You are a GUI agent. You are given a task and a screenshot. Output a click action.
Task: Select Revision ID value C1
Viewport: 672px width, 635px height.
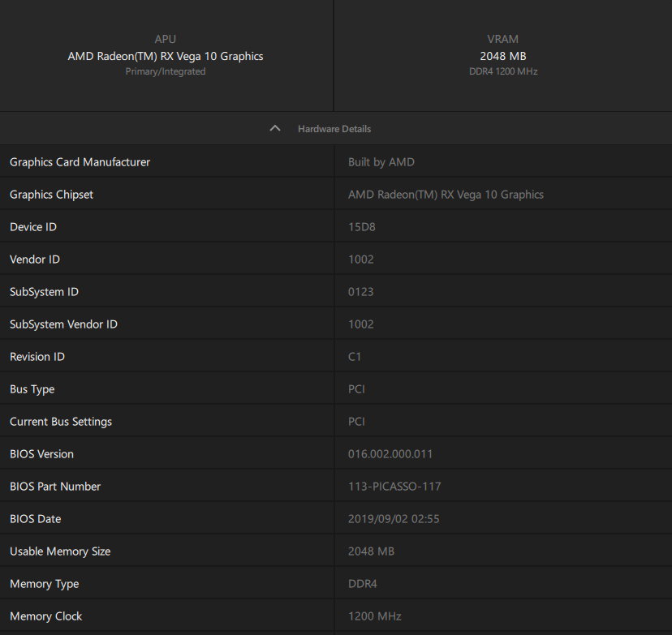point(355,357)
